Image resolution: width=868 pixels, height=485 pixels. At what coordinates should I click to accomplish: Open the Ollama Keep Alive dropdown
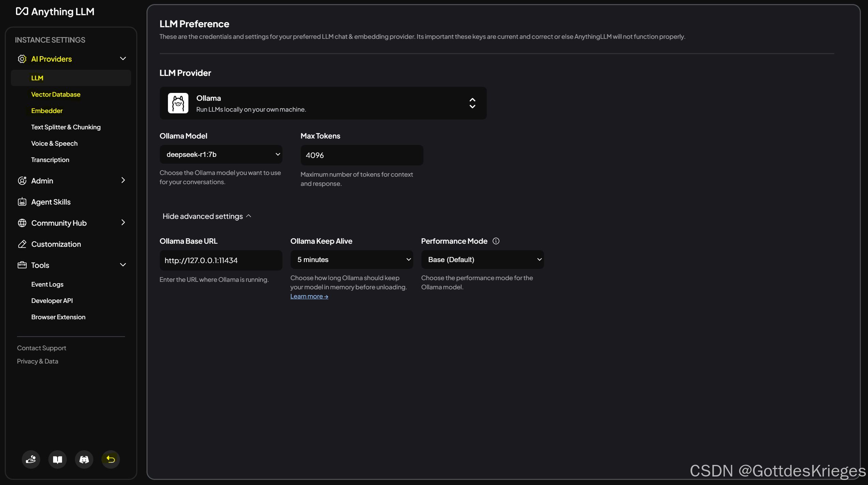coord(352,260)
